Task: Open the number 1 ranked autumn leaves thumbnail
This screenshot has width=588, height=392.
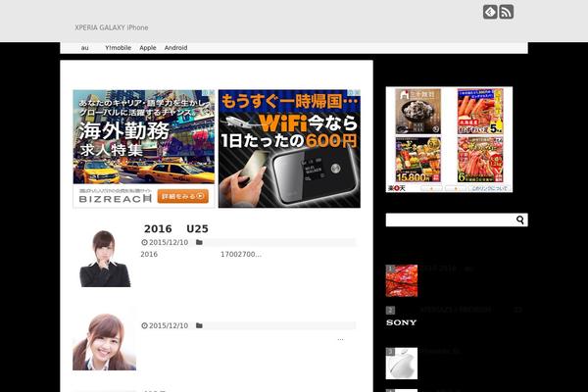Action: point(402,280)
